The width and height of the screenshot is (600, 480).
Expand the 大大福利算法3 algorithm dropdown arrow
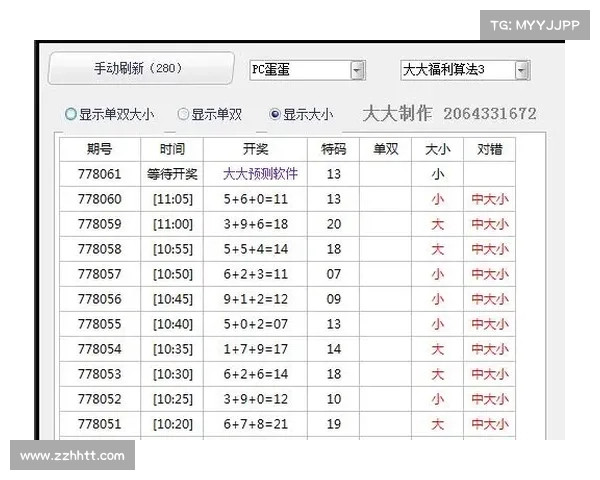click(522, 70)
